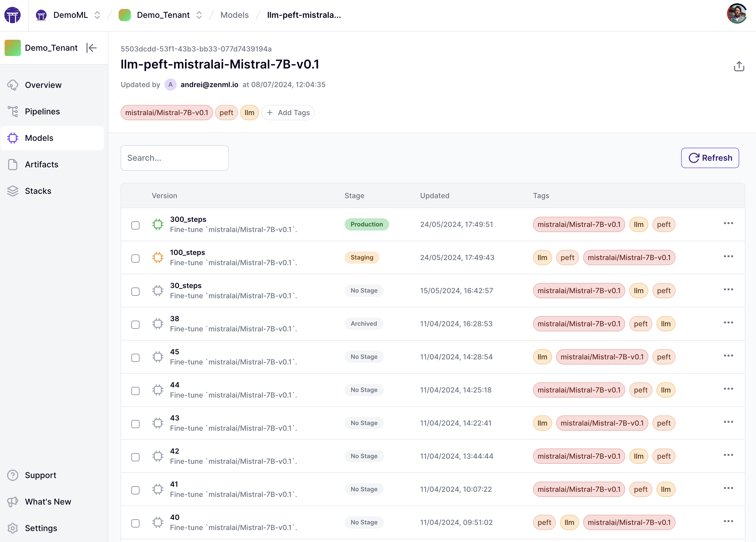The height and width of the screenshot is (542, 756).
Task: Open the Artifacts section
Action: coord(41,164)
